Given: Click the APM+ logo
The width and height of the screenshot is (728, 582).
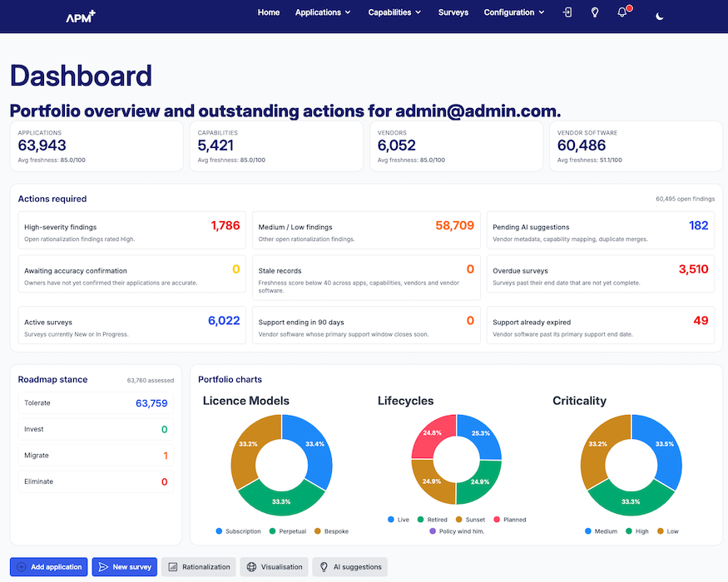Looking at the screenshot, I should [81, 17].
